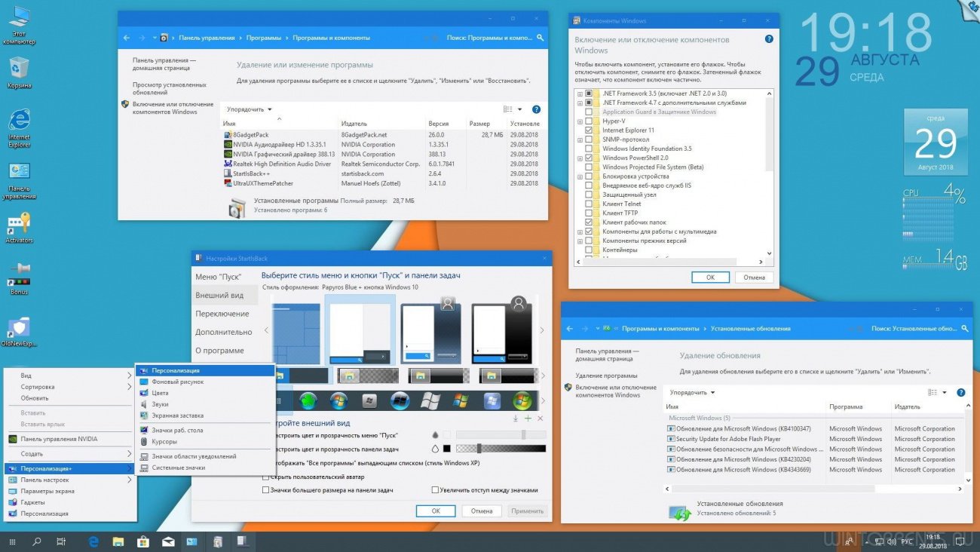Enable the Hyper-V component checkbox

click(589, 121)
